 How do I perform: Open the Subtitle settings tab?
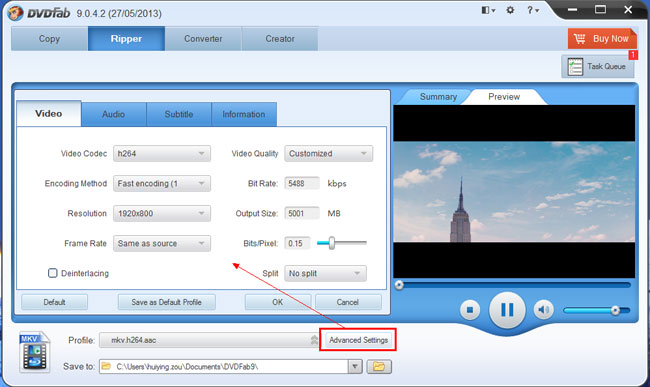[x=179, y=114]
